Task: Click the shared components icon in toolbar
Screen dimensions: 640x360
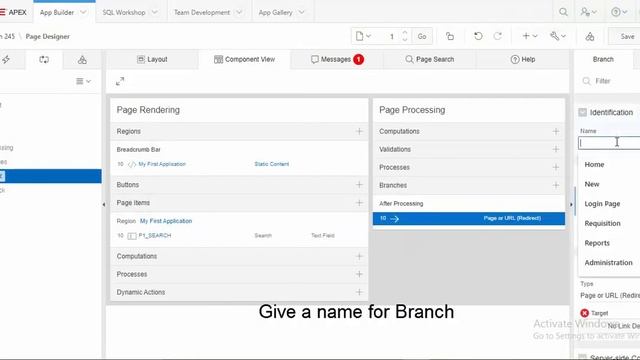Action: coord(590,37)
